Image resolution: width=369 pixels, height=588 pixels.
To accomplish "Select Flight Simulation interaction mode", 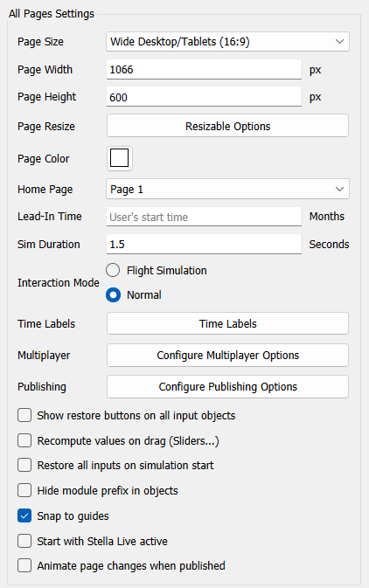I will pos(113,270).
